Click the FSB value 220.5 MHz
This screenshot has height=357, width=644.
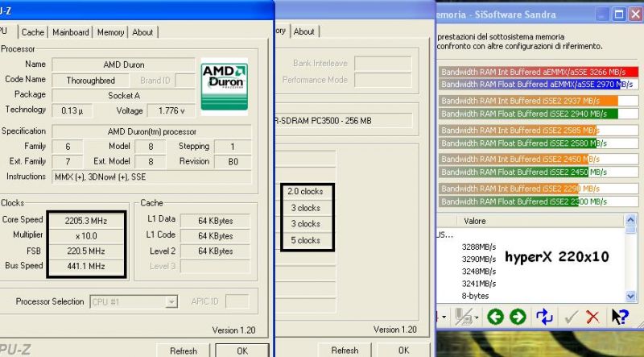tap(85, 251)
